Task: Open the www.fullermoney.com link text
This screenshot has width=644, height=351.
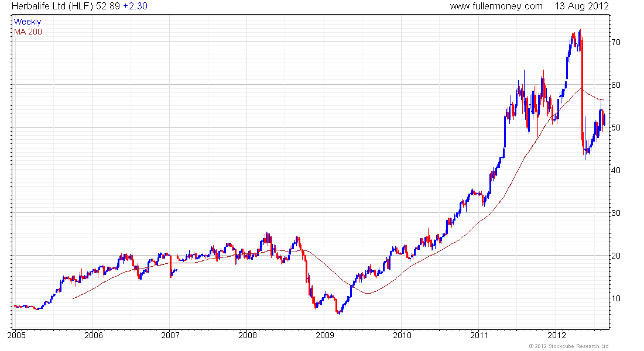Action: pyautogui.click(x=496, y=6)
